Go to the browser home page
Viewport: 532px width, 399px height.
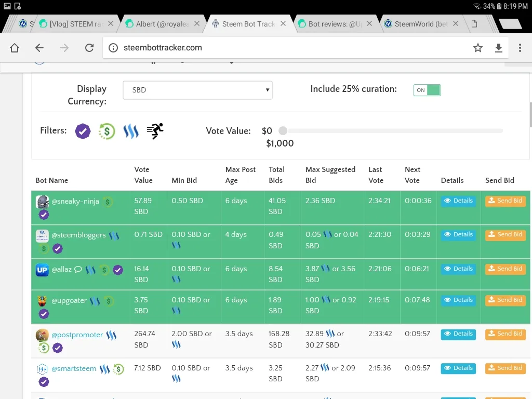[x=14, y=48]
